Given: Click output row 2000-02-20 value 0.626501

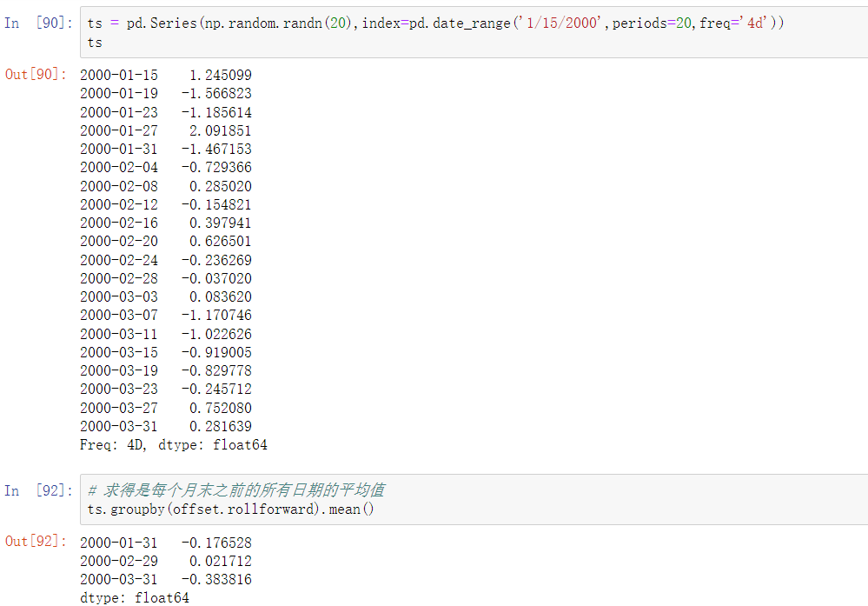Looking at the screenshot, I should pos(166,241).
